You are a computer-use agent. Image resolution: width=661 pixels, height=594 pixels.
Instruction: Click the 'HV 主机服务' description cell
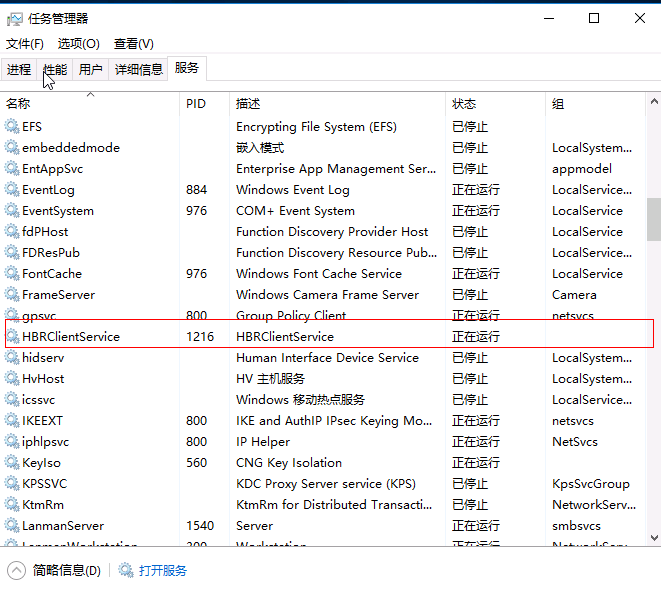click(x=270, y=379)
